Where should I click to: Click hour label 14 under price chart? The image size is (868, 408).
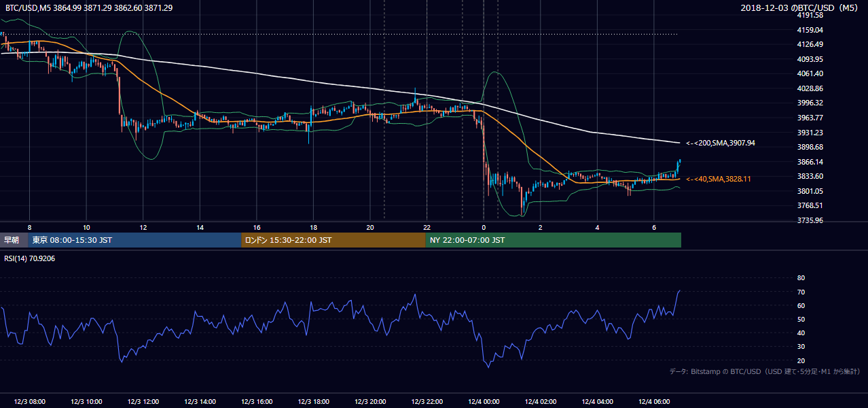(200, 227)
